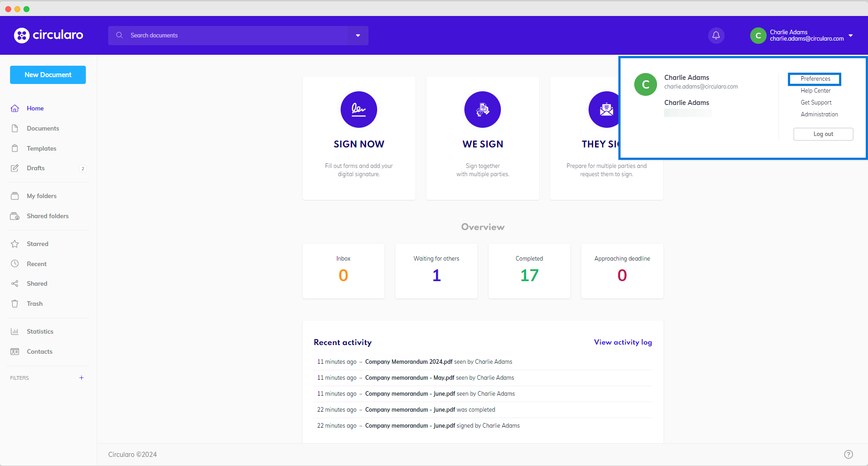This screenshot has height=466, width=868.
Task: Collapse the user account menu arrow
Action: click(851, 36)
